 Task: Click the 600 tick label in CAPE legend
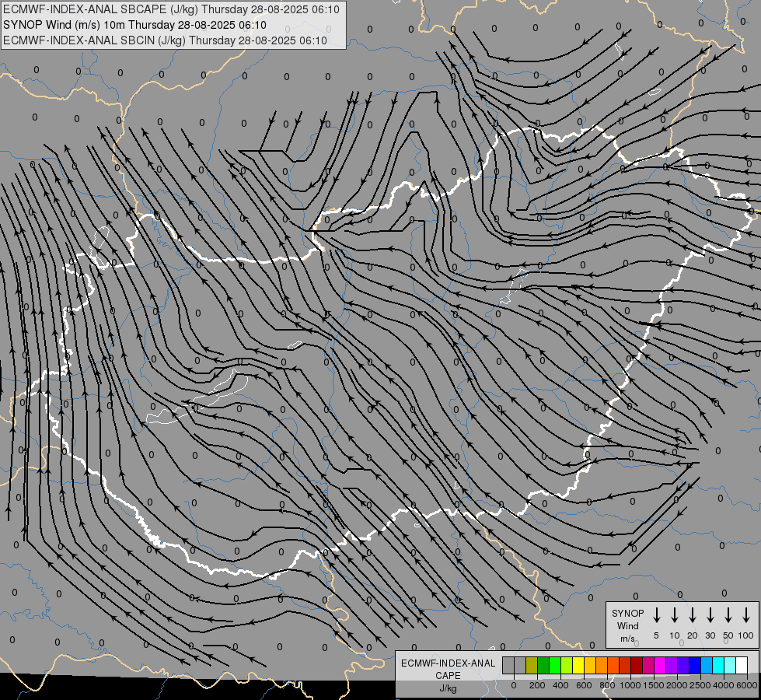(584, 685)
